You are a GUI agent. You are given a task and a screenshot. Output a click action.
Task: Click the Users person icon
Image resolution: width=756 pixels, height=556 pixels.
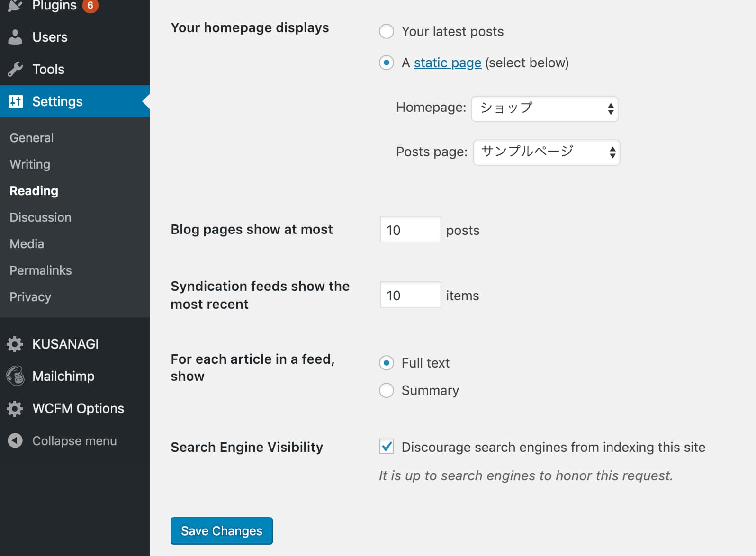(x=15, y=37)
